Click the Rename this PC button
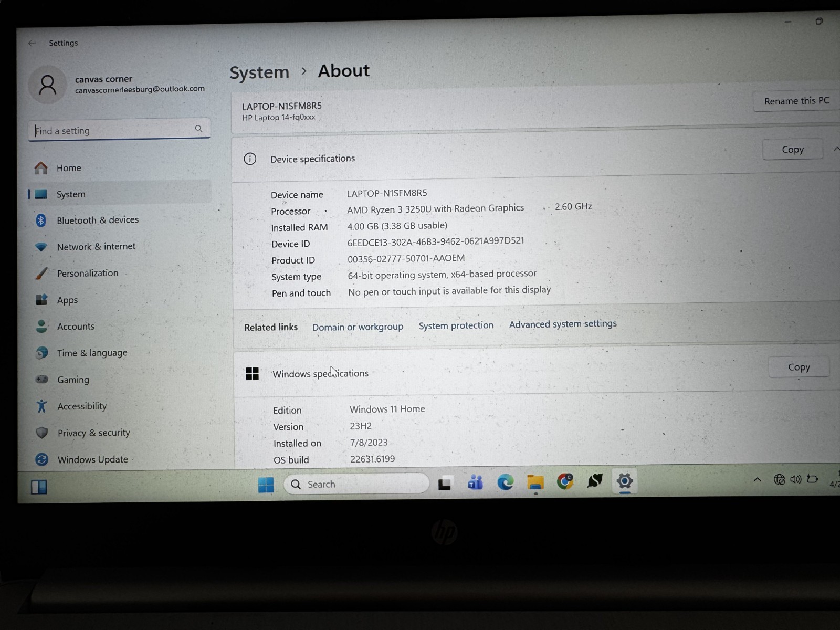Viewport: 840px width, 630px height. [x=796, y=101]
